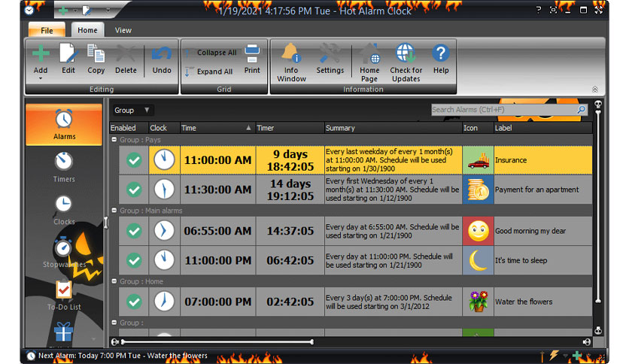Visit the Home Page
629x364 pixels.
click(x=369, y=62)
